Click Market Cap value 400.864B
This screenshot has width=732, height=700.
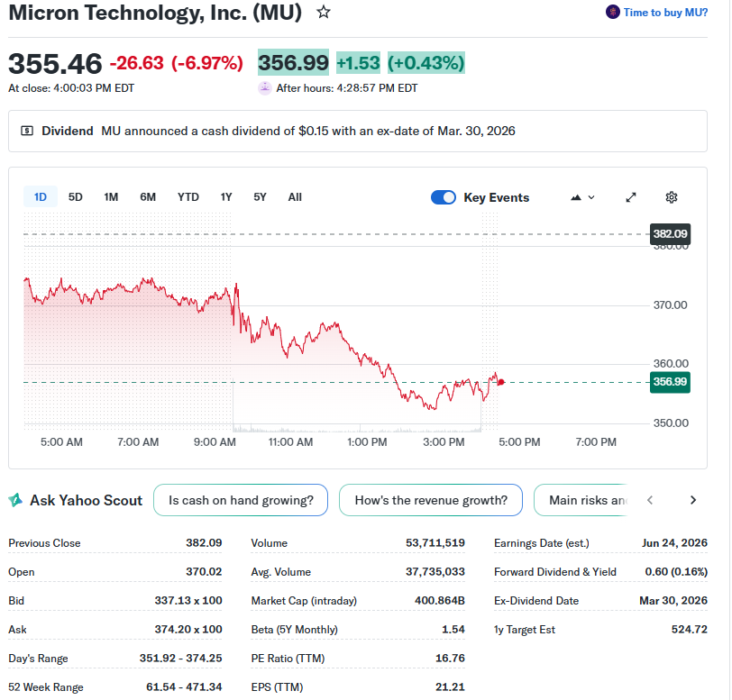pyautogui.click(x=440, y=601)
